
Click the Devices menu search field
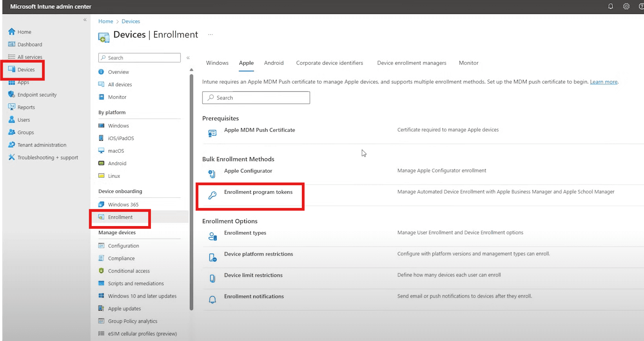[x=140, y=58]
